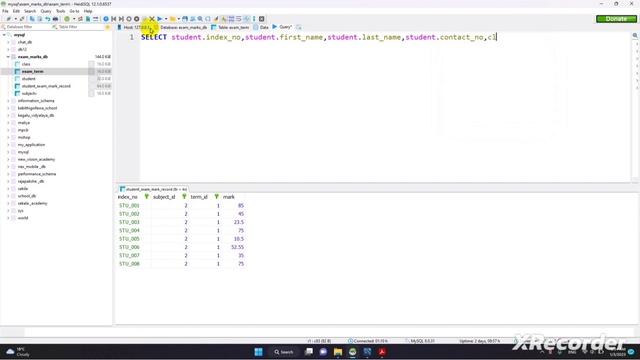Focus the Database filter field
The height and width of the screenshot is (360, 640).
(25, 27)
